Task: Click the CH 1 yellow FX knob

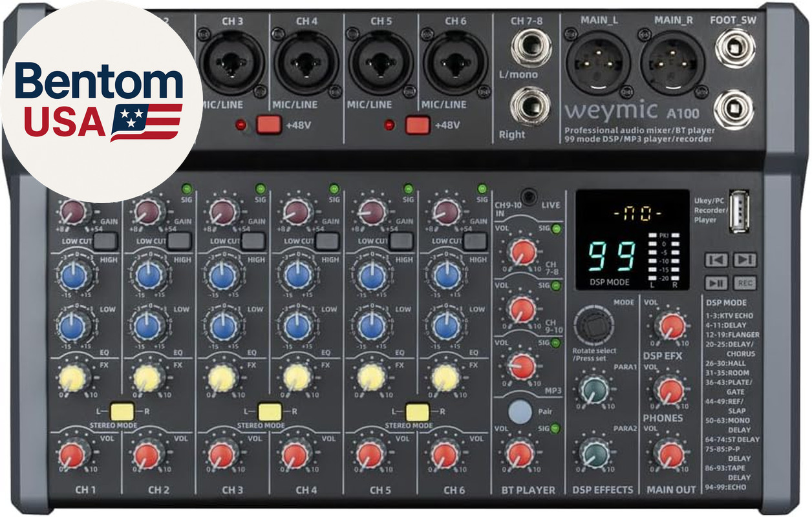Action: [73, 377]
